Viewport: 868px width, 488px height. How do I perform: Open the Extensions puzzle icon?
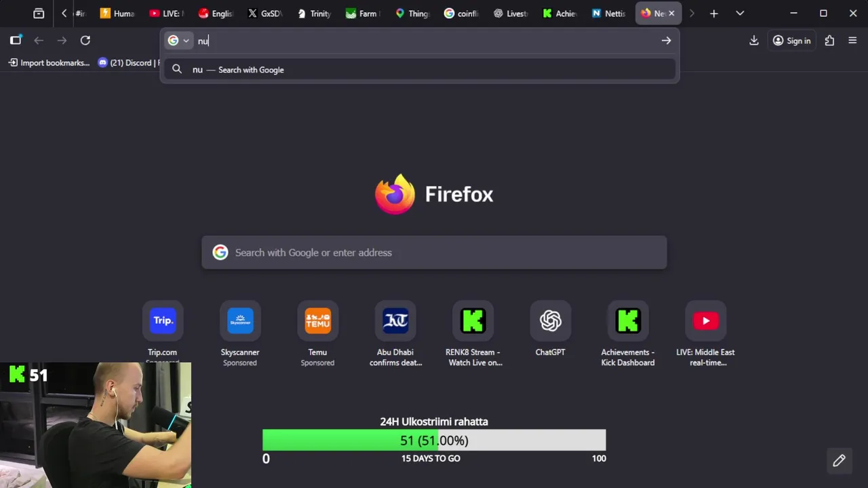tap(829, 40)
